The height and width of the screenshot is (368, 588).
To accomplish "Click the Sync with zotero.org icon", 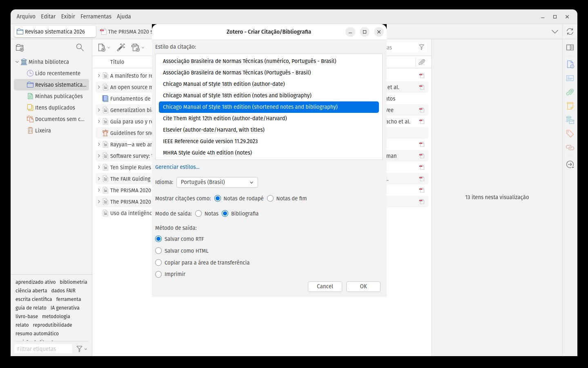I will 570,31.
